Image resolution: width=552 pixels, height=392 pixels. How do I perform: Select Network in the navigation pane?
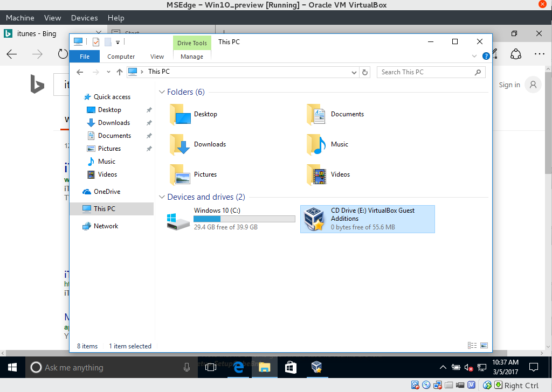pyautogui.click(x=106, y=226)
